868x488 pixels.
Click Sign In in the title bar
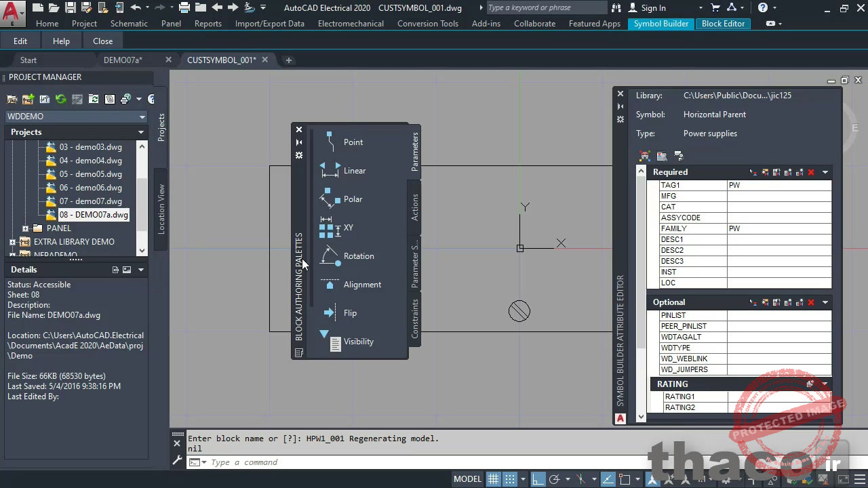point(652,7)
